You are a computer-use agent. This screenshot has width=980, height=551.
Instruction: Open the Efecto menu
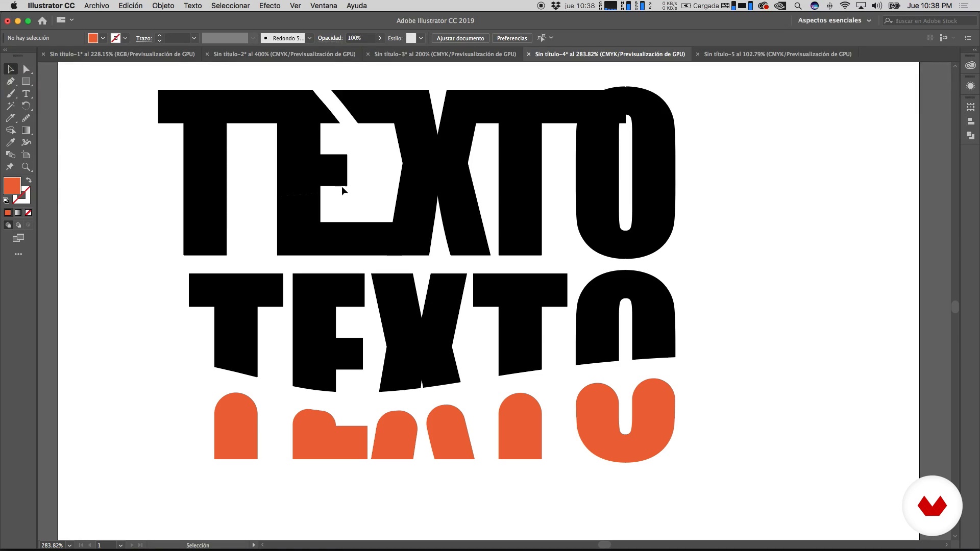269,6
